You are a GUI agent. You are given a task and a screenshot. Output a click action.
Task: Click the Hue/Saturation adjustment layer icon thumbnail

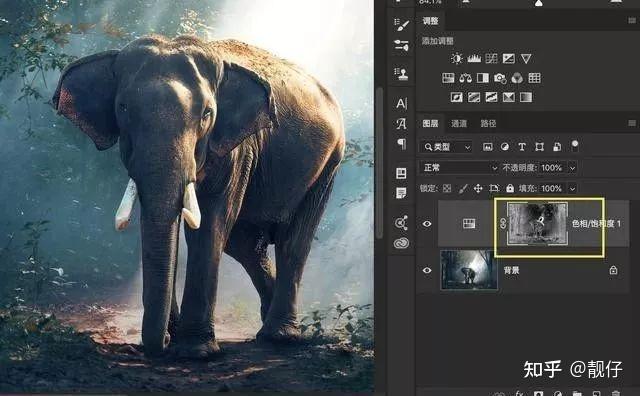click(469, 224)
